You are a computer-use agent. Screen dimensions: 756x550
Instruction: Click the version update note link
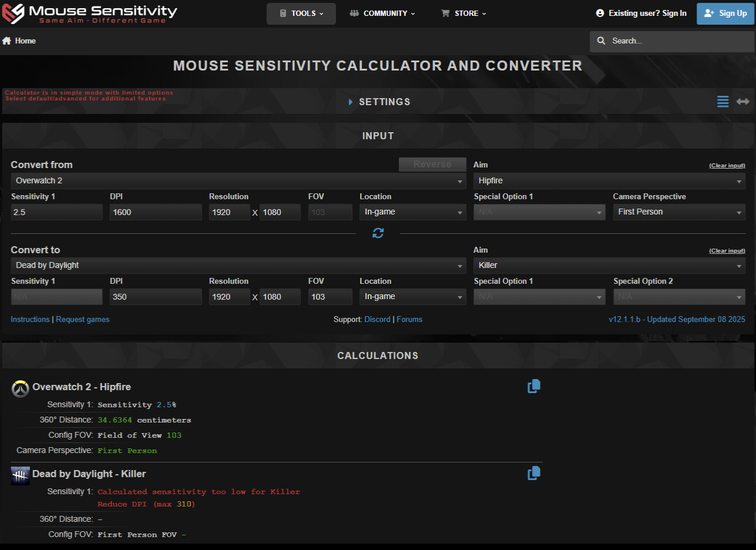[677, 320]
